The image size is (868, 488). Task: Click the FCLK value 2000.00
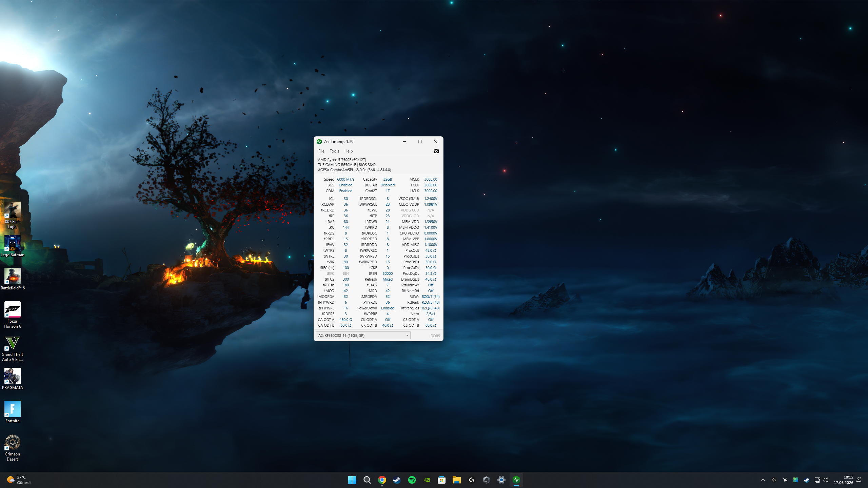click(431, 185)
